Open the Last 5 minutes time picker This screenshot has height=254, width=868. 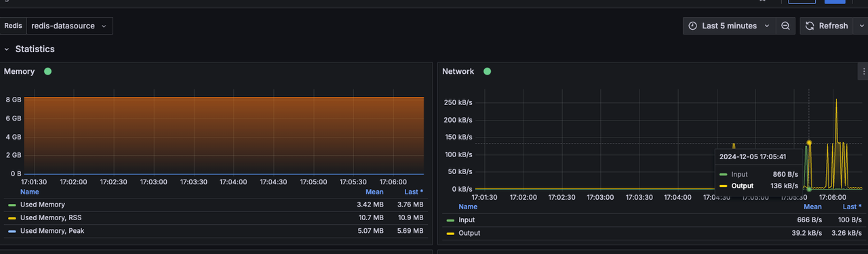729,26
